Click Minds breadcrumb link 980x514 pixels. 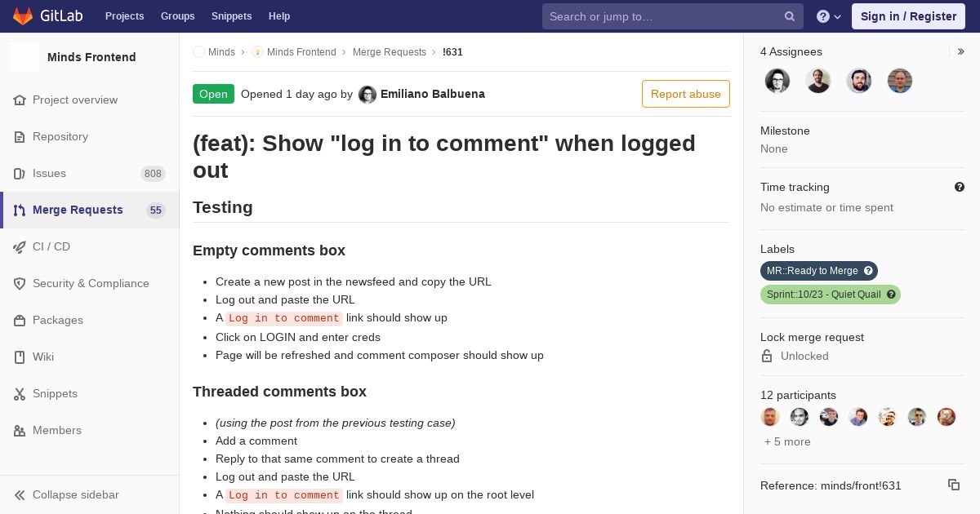click(221, 52)
